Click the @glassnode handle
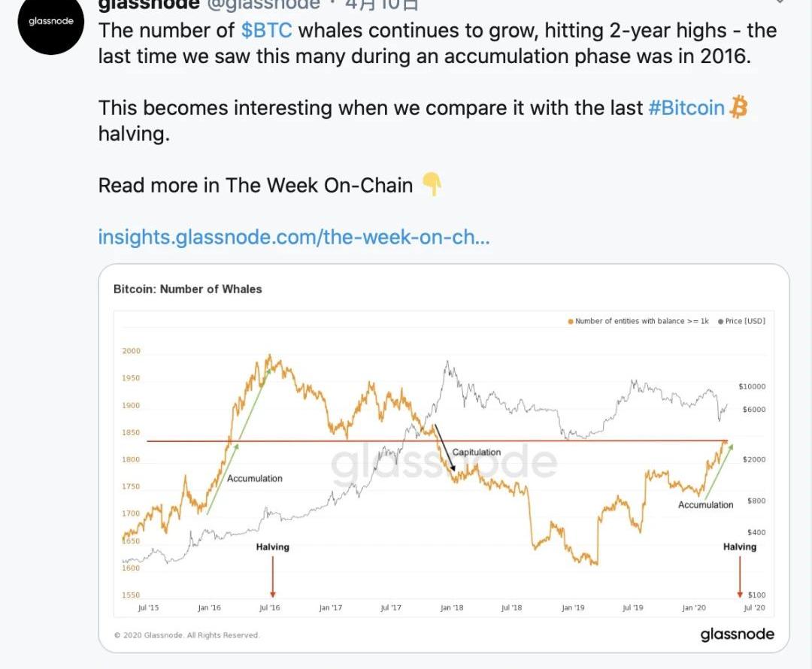The height and width of the screenshot is (669, 812). (x=262, y=4)
